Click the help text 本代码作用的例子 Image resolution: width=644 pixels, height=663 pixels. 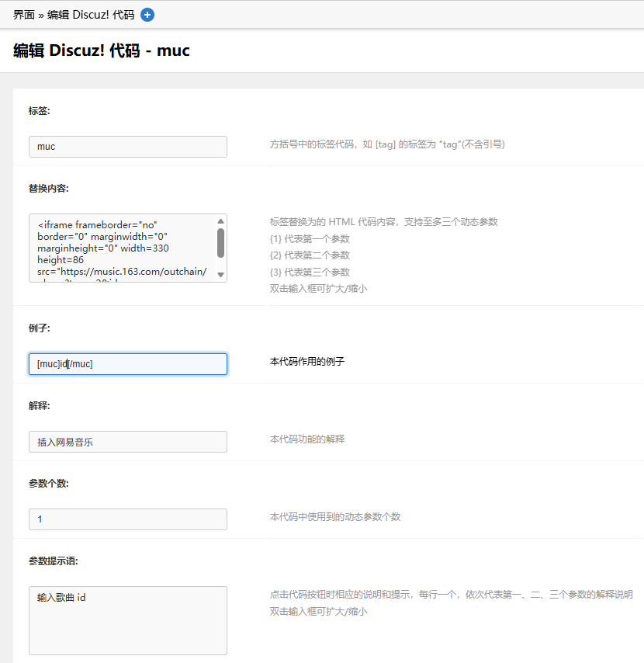tap(306, 362)
